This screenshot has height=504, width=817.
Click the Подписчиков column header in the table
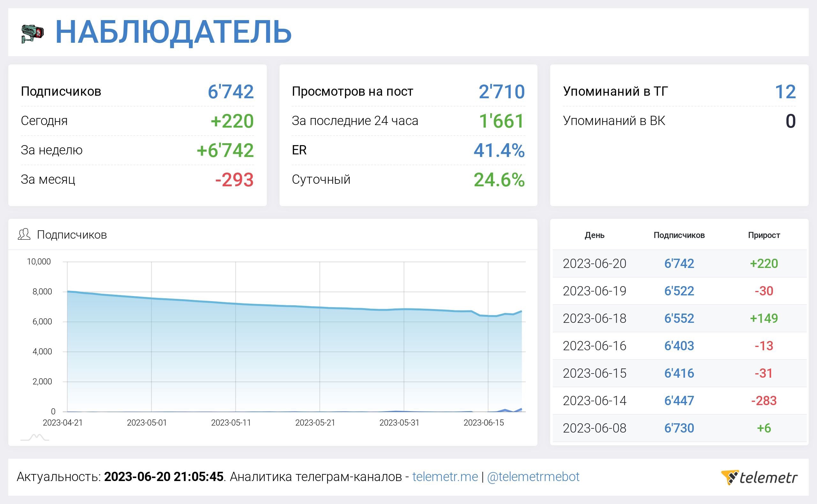point(679,235)
